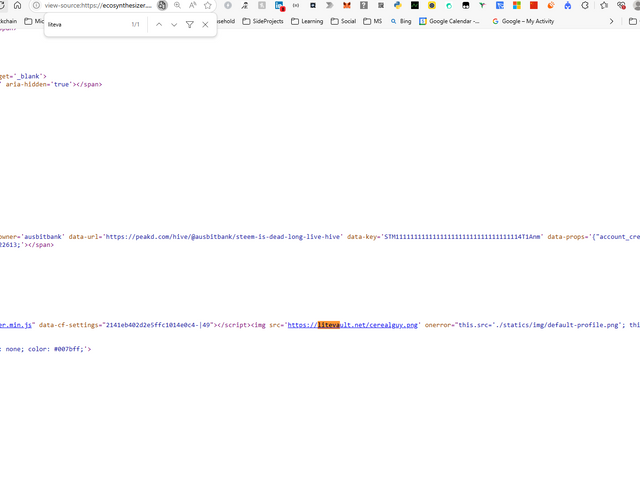640x477 pixels.
Task: Follow the litevault.net/cerealguy.png link
Action: (x=353, y=325)
